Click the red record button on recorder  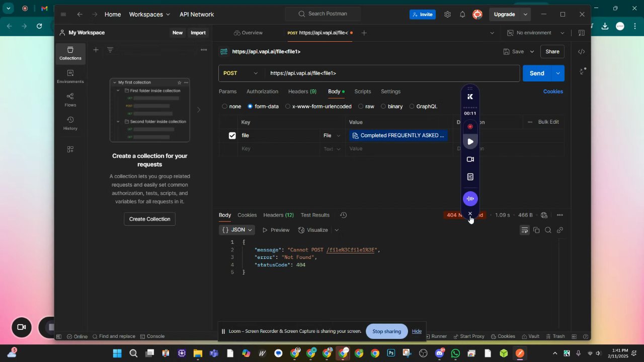pos(470,127)
